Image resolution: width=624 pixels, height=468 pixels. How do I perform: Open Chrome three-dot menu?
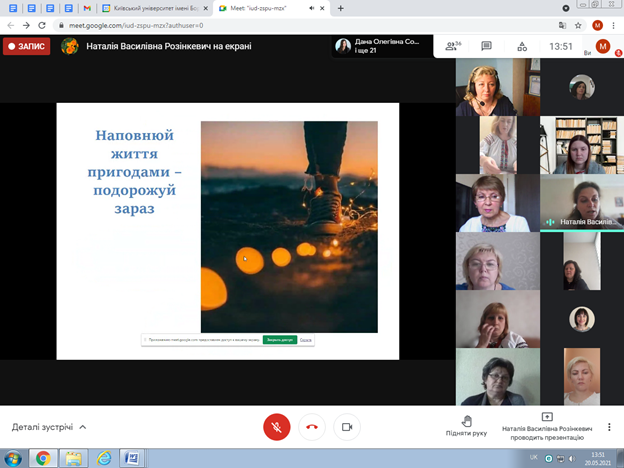[x=613, y=25]
